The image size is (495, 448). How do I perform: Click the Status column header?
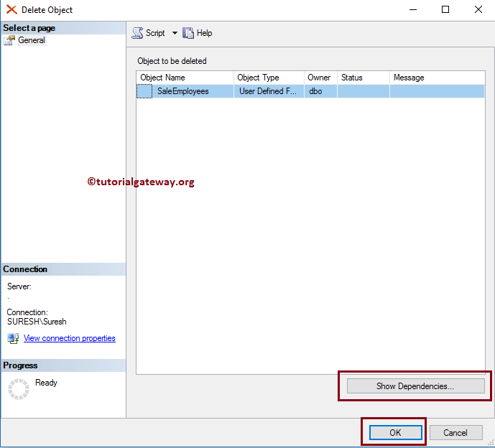(364, 78)
